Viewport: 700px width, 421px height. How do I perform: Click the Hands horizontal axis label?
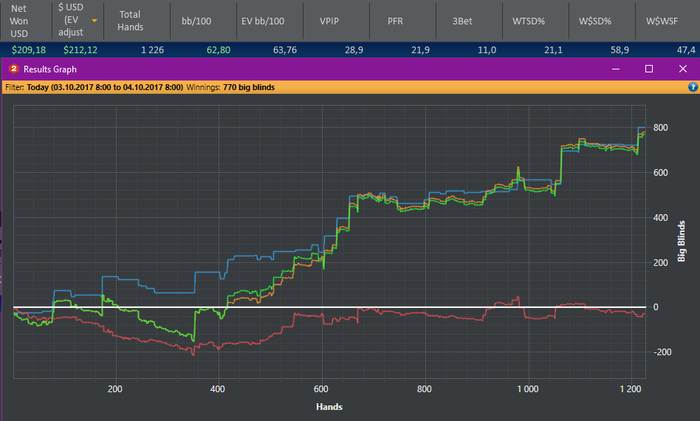tap(329, 407)
